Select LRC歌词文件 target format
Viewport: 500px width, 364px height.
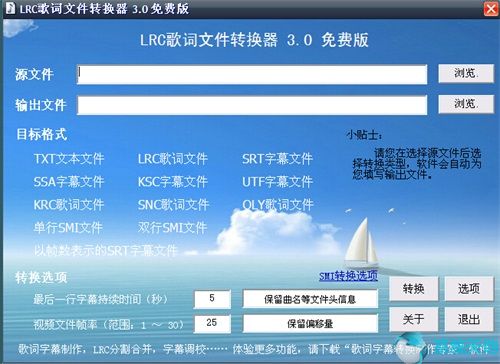pyautogui.click(x=173, y=159)
